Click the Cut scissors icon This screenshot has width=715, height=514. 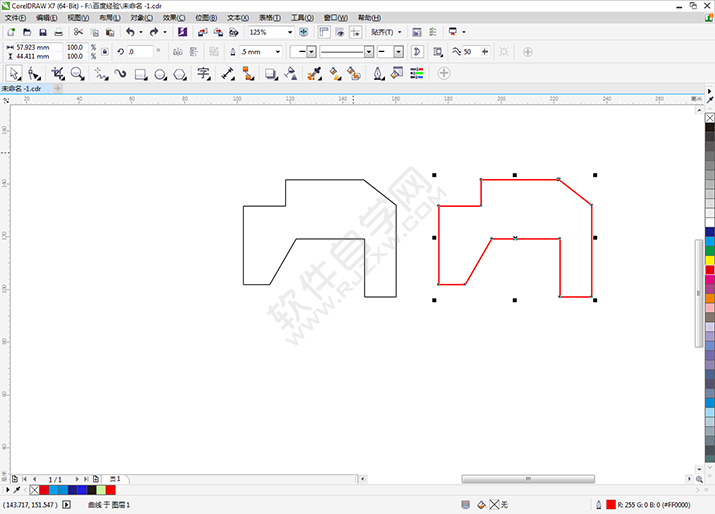tap(77, 32)
